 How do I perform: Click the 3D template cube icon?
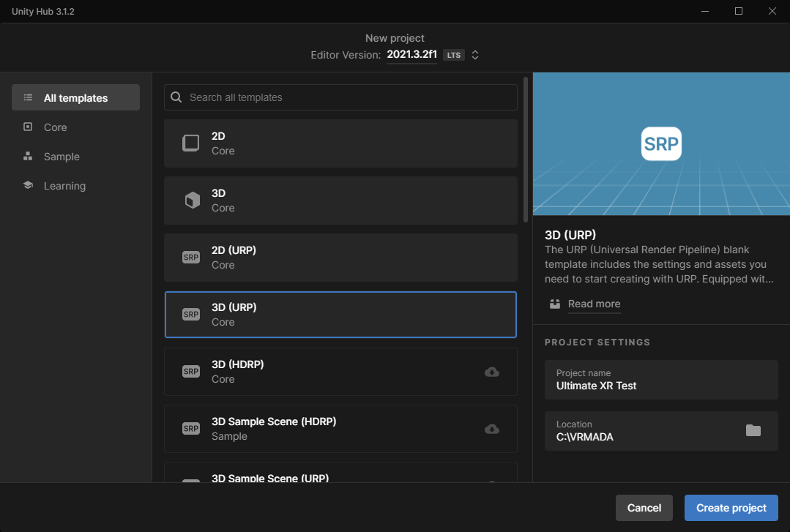[192, 200]
